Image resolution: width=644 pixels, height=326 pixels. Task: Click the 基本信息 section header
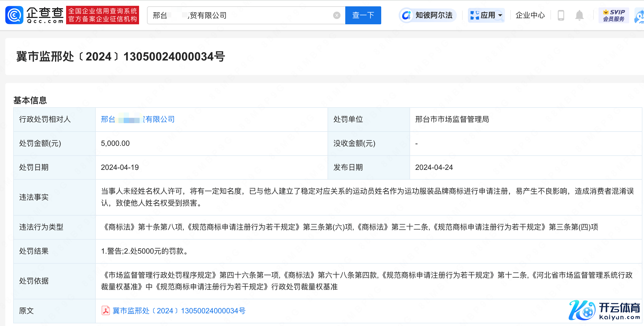click(x=30, y=100)
